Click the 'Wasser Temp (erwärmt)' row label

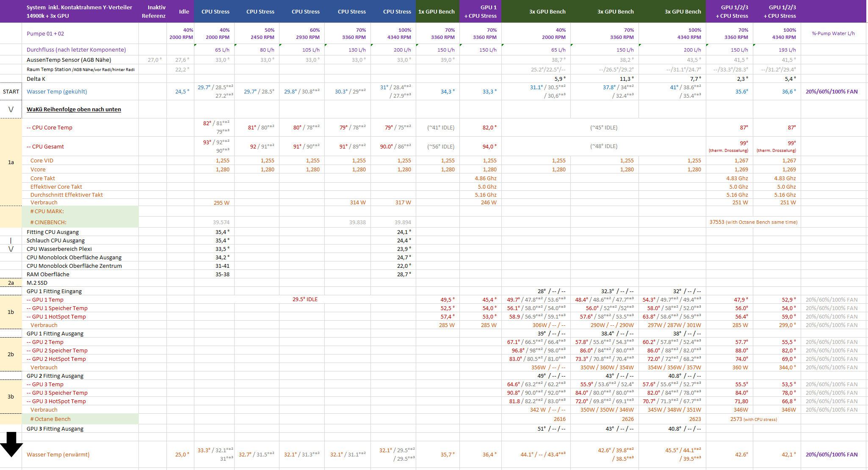coord(58,454)
